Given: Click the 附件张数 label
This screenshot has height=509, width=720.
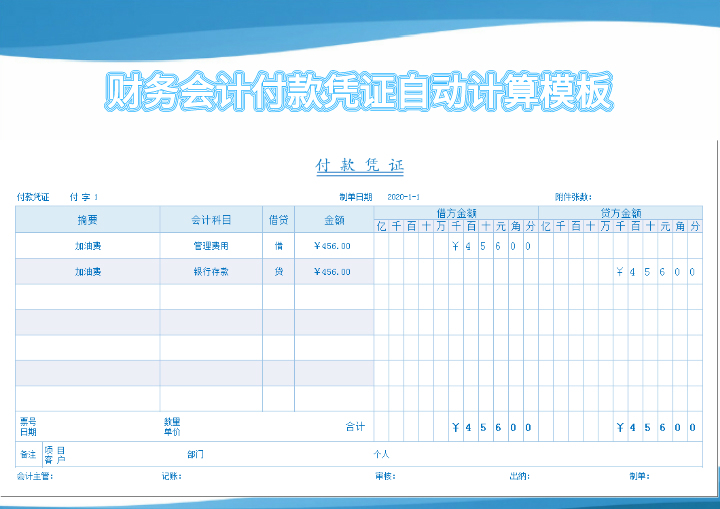Looking at the screenshot, I should (x=573, y=197).
